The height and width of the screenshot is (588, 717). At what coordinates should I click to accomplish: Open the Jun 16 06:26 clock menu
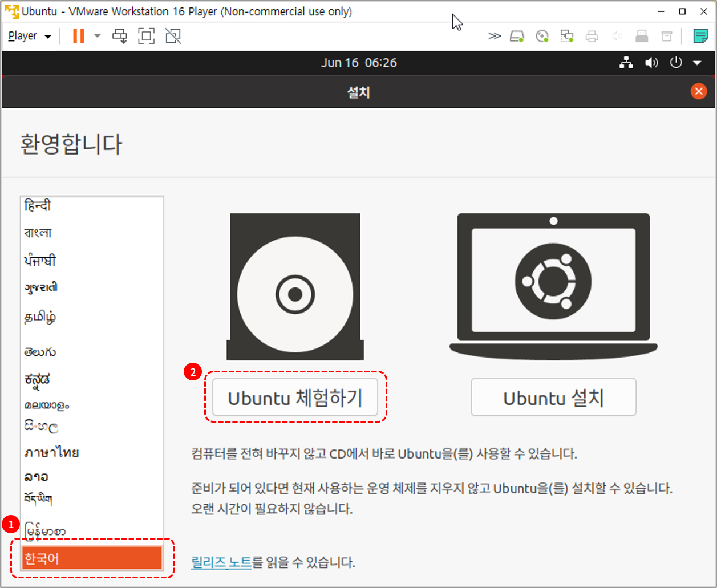359,63
